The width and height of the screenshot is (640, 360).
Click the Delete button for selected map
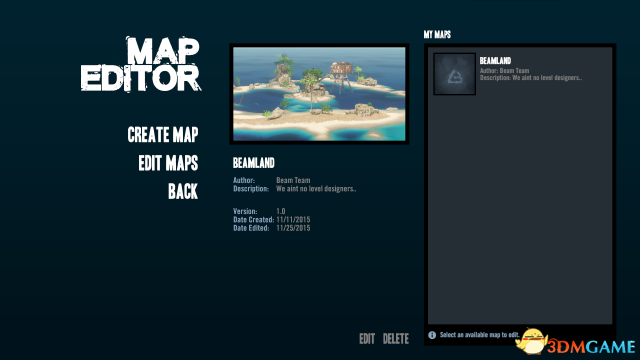(396, 339)
